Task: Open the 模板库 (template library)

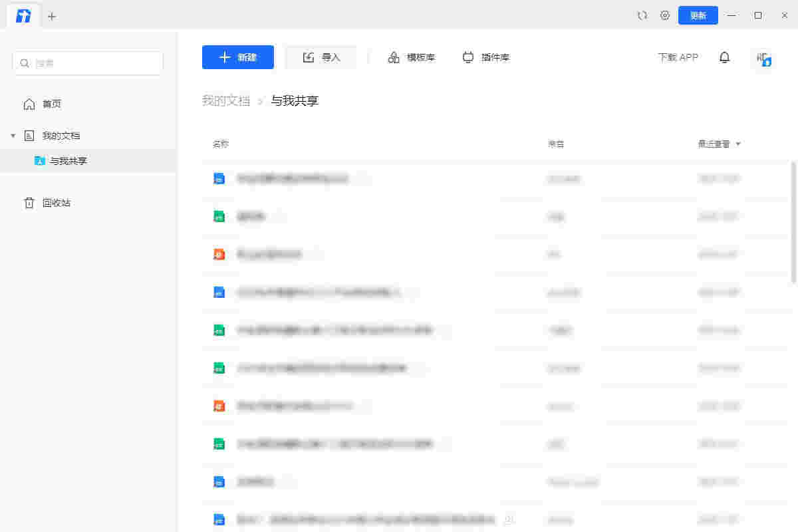Action: pyautogui.click(x=412, y=57)
